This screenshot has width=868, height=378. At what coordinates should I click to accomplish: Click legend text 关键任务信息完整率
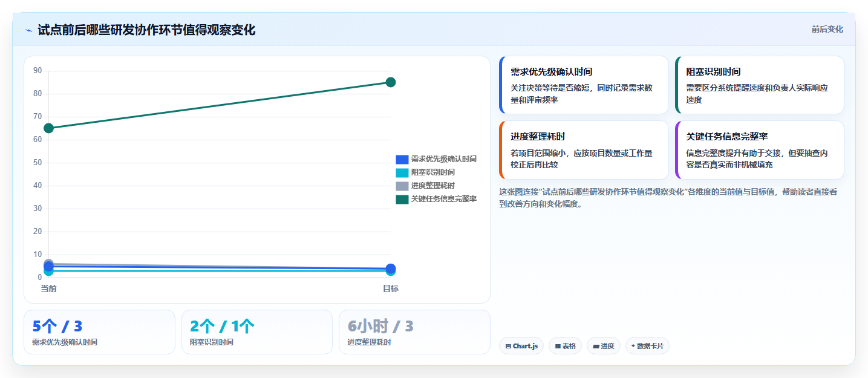click(444, 199)
